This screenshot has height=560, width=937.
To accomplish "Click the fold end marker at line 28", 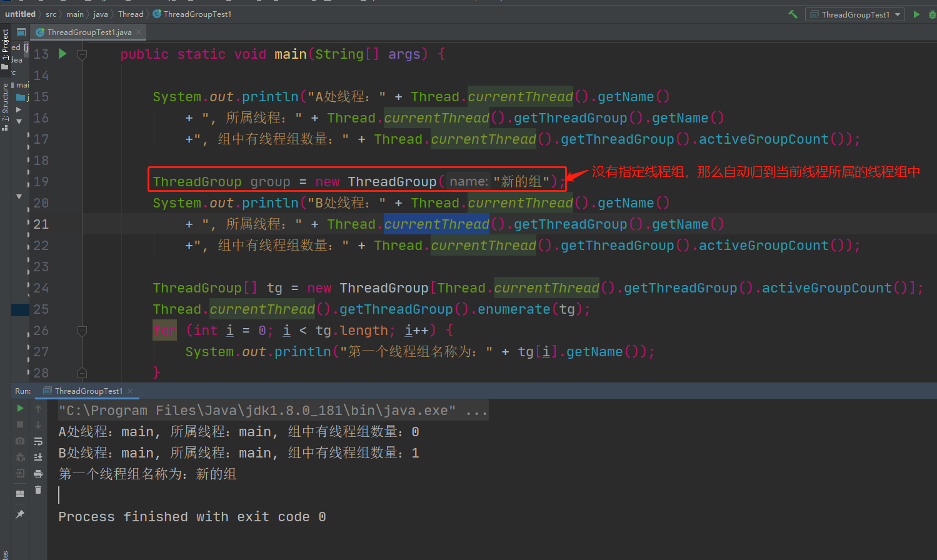I will (82, 373).
